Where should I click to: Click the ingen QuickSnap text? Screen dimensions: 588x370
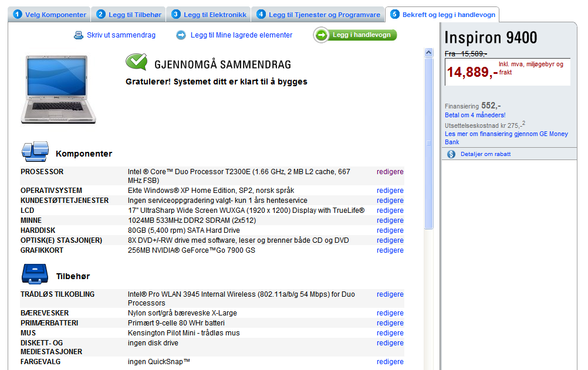click(x=159, y=362)
